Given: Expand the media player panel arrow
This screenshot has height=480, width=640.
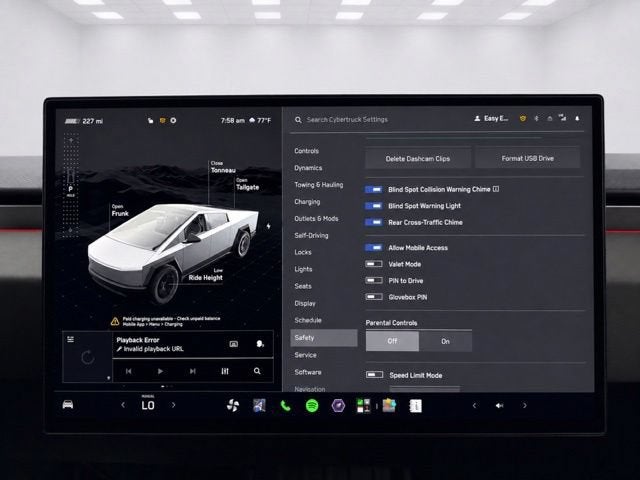Looking at the screenshot, I should [109, 378].
